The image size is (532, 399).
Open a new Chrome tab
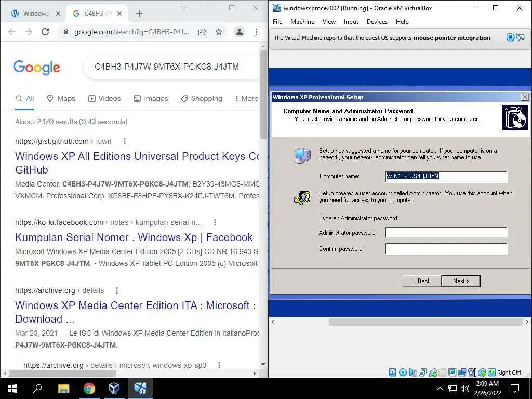coord(139,14)
